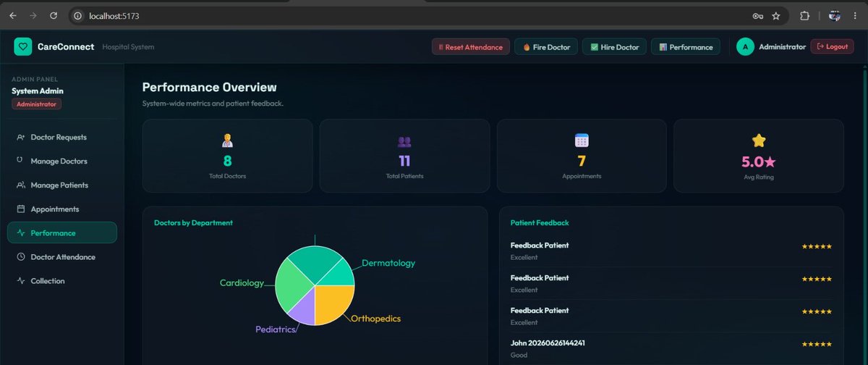Click the doctor icon on Total Doctors card
868x365 pixels.
228,141
